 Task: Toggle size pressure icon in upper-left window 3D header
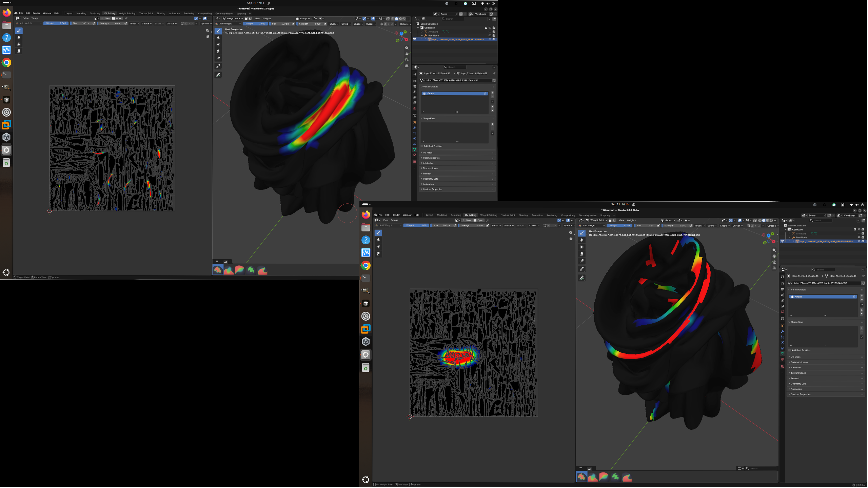[x=293, y=24]
